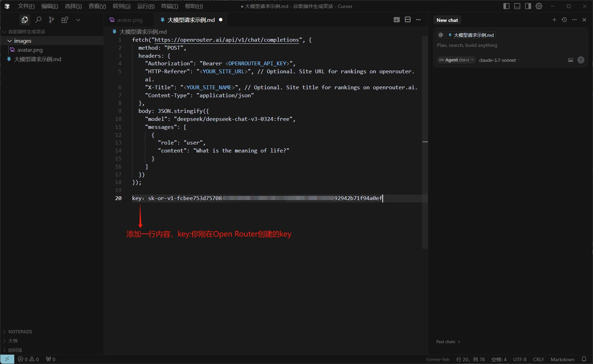Toggle the right AI pane visibility
The width and height of the screenshot is (593, 364).
(x=528, y=6)
